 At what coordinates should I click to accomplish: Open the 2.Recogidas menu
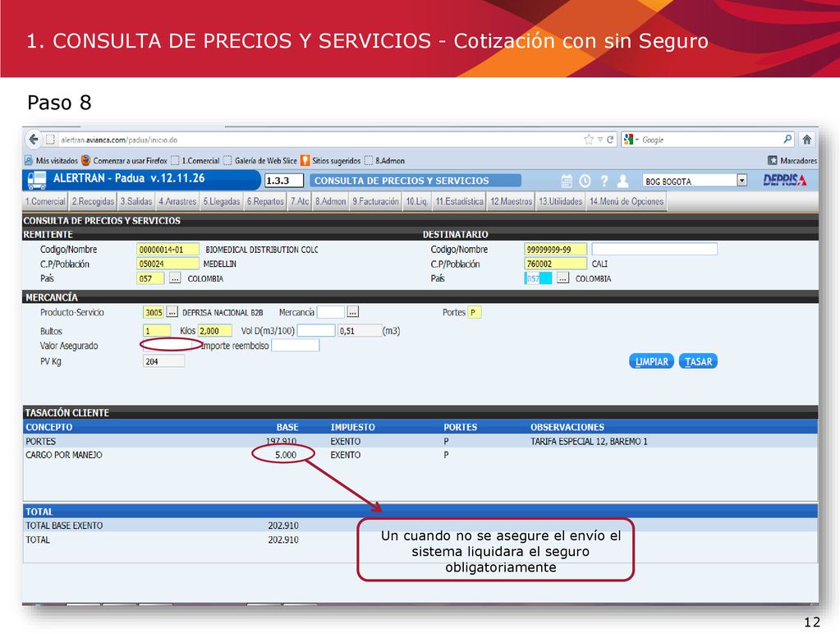point(94,201)
